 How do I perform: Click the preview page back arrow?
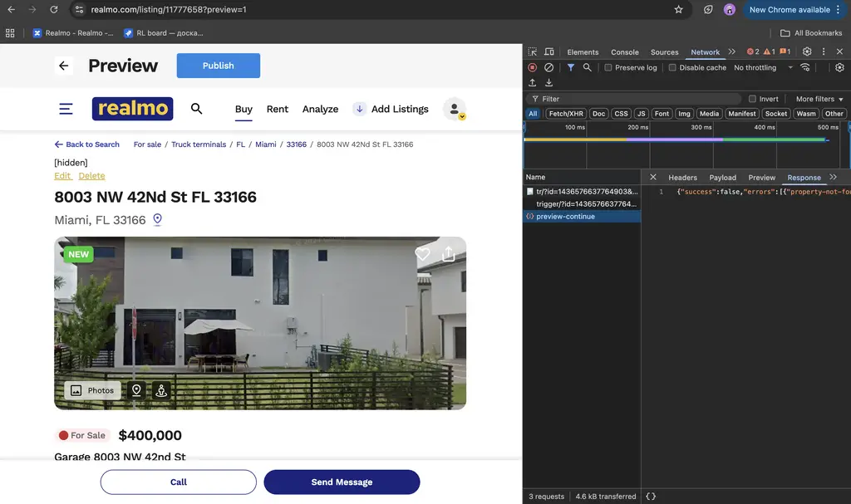64,66
